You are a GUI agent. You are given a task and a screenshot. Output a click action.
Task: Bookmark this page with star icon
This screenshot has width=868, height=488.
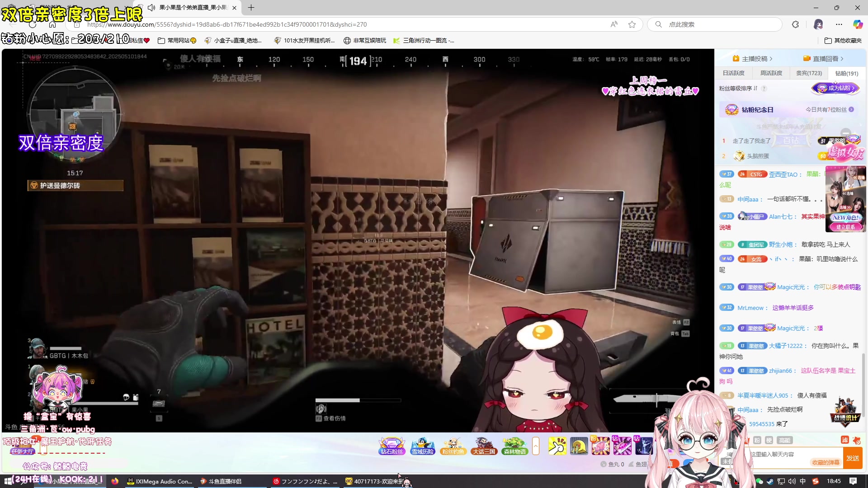632,24
